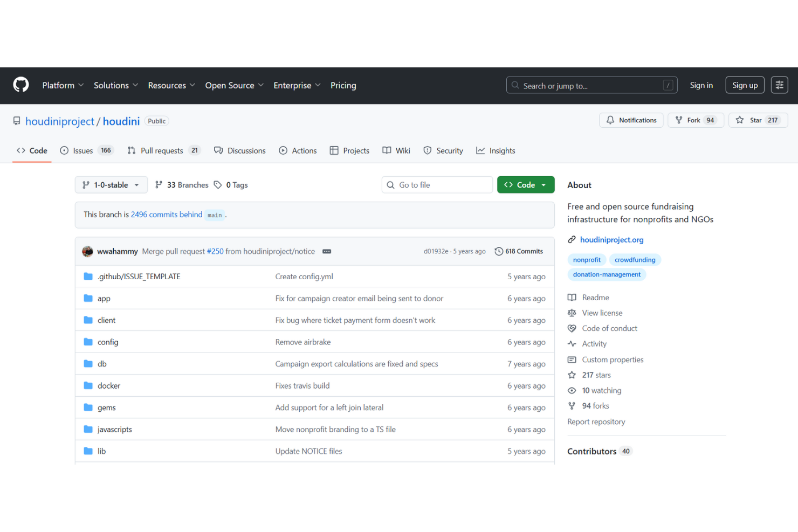Image resolution: width=798 pixels, height=532 pixels.
Task: Click the javascripts folder icon
Action: click(88, 429)
